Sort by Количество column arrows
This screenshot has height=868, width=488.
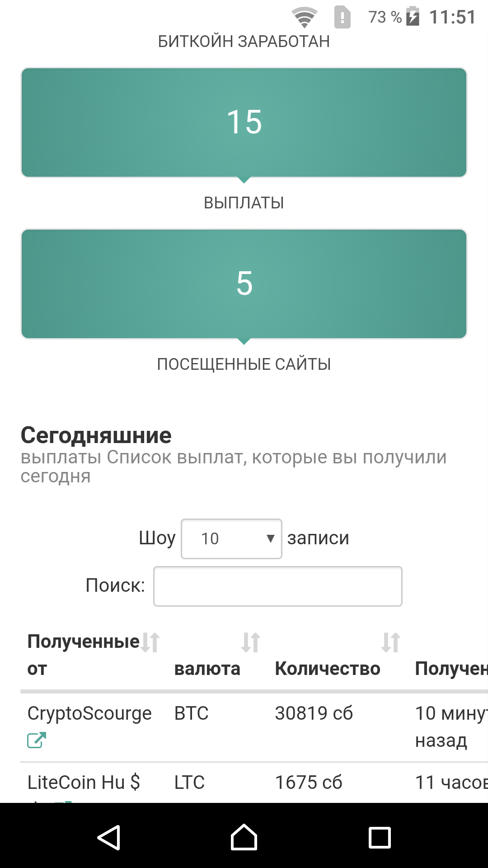(x=391, y=642)
